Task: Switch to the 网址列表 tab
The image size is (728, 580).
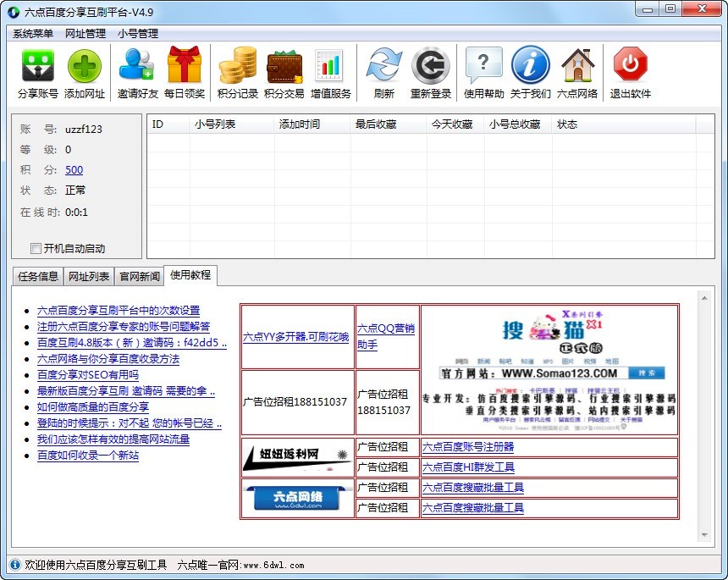Action: [x=89, y=277]
